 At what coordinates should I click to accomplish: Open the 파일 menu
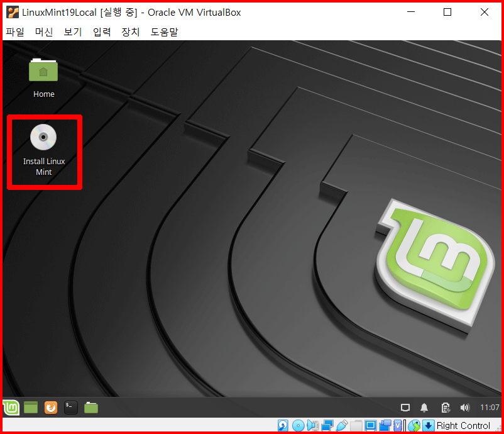point(15,32)
